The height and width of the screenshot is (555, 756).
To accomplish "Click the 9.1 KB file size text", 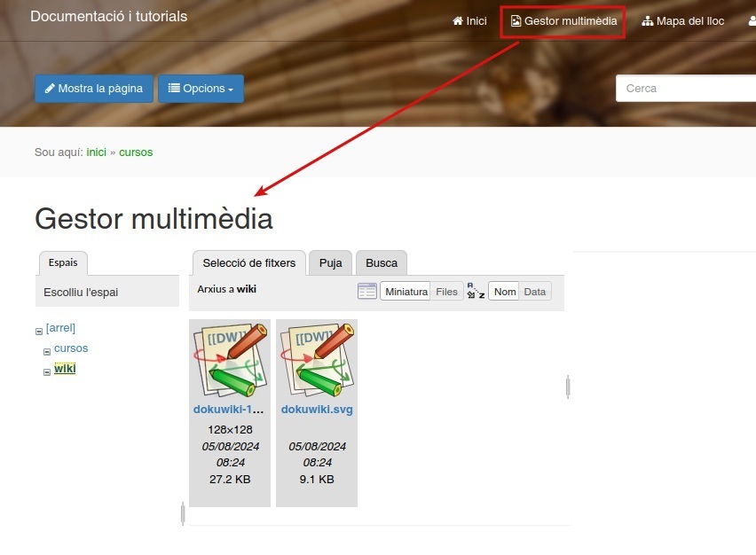I will pos(317,480).
